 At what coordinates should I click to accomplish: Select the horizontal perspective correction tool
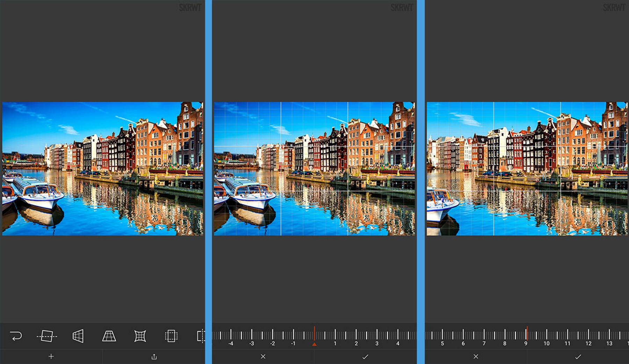[78, 336]
